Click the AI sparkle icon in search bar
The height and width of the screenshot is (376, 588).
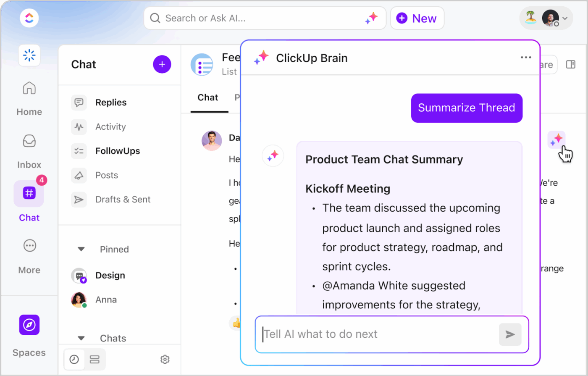(x=371, y=18)
